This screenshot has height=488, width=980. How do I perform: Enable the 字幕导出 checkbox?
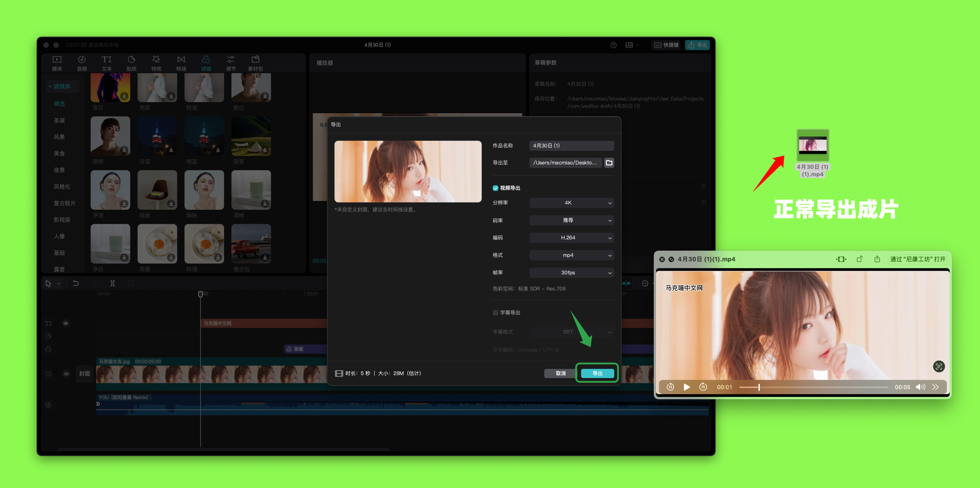tap(495, 313)
